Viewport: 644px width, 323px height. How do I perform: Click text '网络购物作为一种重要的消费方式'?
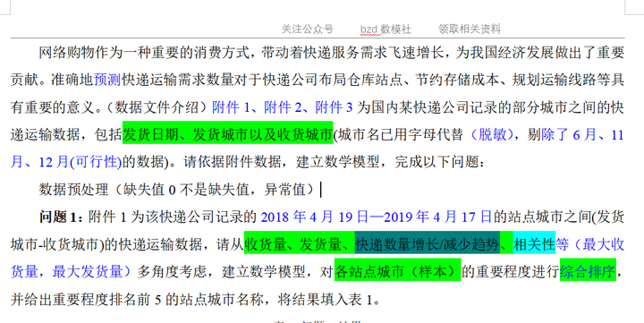[144, 52]
